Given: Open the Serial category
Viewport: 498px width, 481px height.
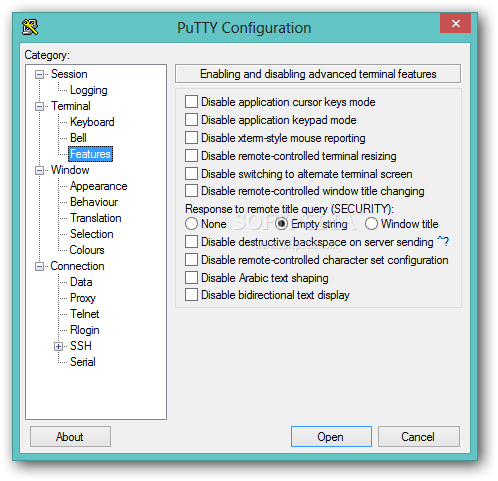Looking at the screenshot, I should coord(83,362).
